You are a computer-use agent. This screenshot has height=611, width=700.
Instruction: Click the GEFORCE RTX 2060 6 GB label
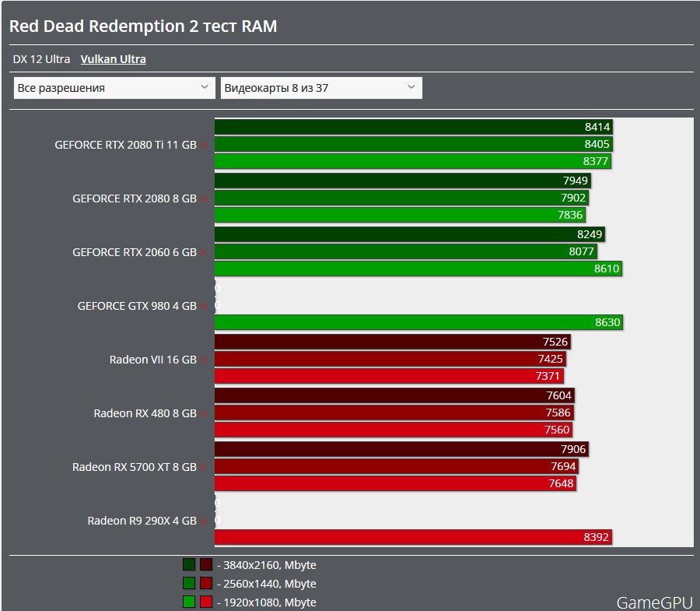(x=135, y=252)
